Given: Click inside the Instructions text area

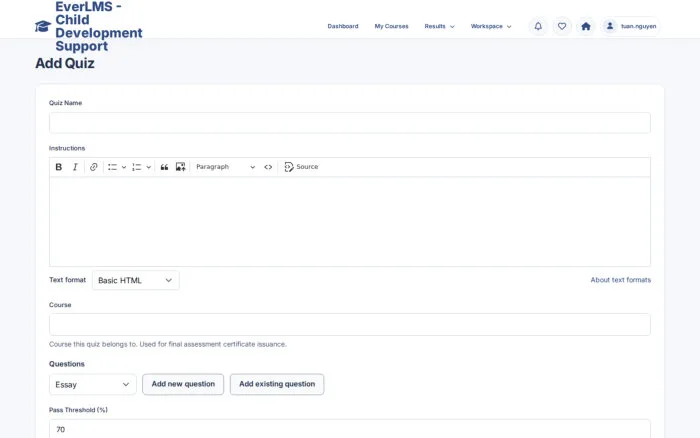Looking at the screenshot, I should tap(350, 221).
